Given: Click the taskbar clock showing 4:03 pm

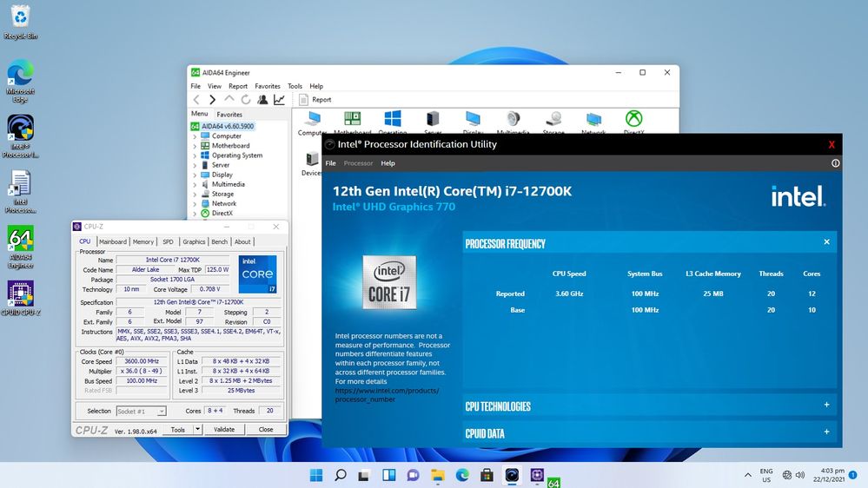Looking at the screenshot, I should click(x=829, y=475).
